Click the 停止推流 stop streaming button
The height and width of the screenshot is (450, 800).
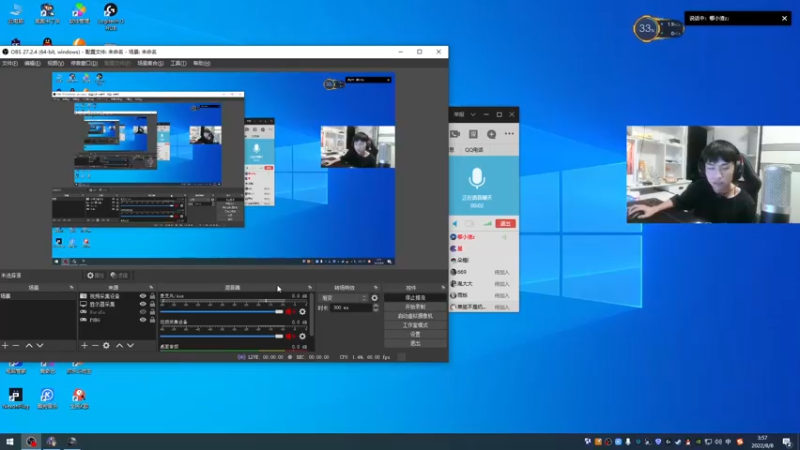tap(415, 297)
